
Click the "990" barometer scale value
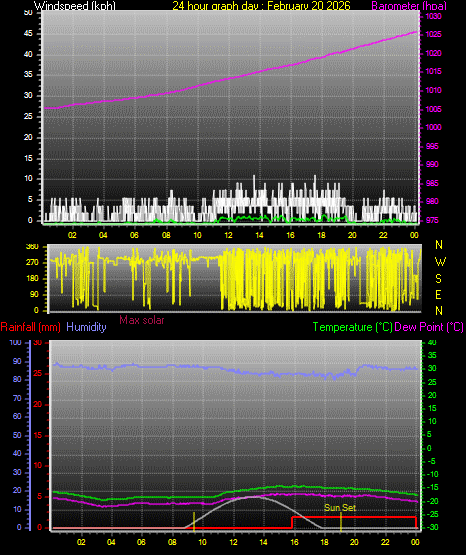(432, 164)
